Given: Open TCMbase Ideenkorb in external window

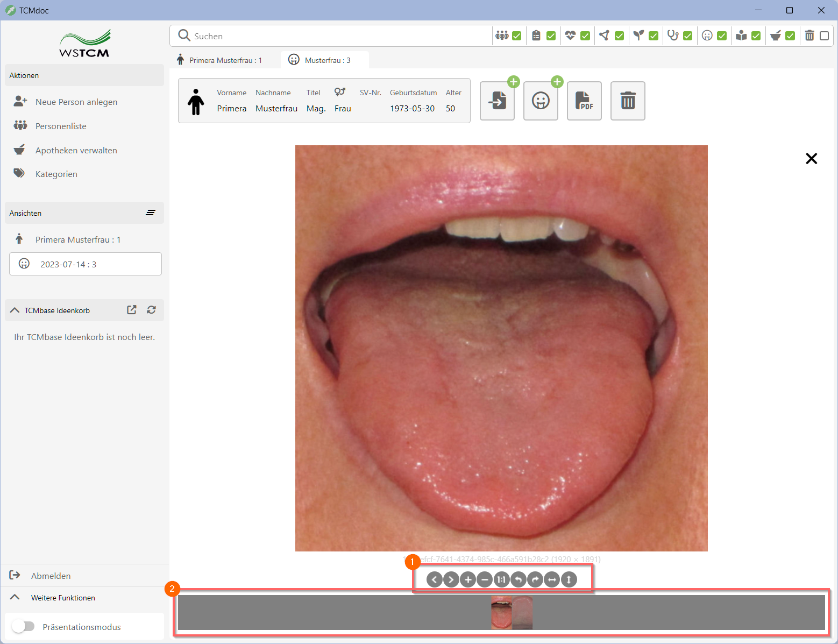Looking at the screenshot, I should 132,310.
